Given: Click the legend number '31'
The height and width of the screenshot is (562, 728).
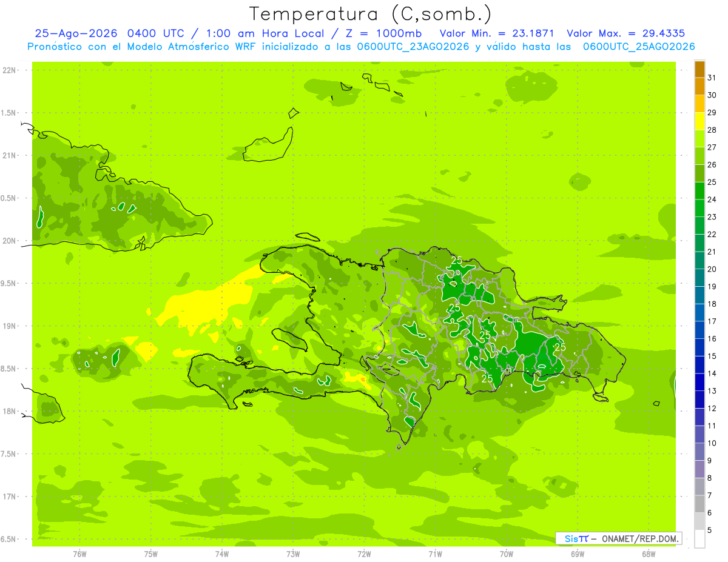Looking at the screenshot, I should click(712, 78).
